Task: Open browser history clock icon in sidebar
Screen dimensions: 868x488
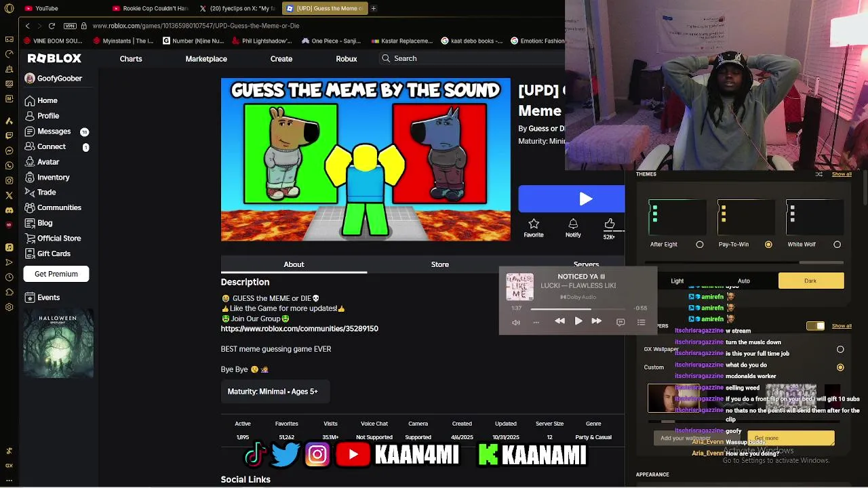Action: click(9, 277)
